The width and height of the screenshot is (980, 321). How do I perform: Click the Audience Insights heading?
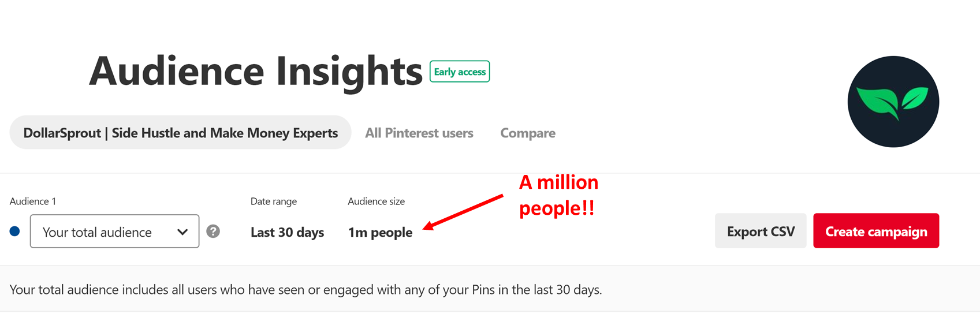tap(256, 71)
